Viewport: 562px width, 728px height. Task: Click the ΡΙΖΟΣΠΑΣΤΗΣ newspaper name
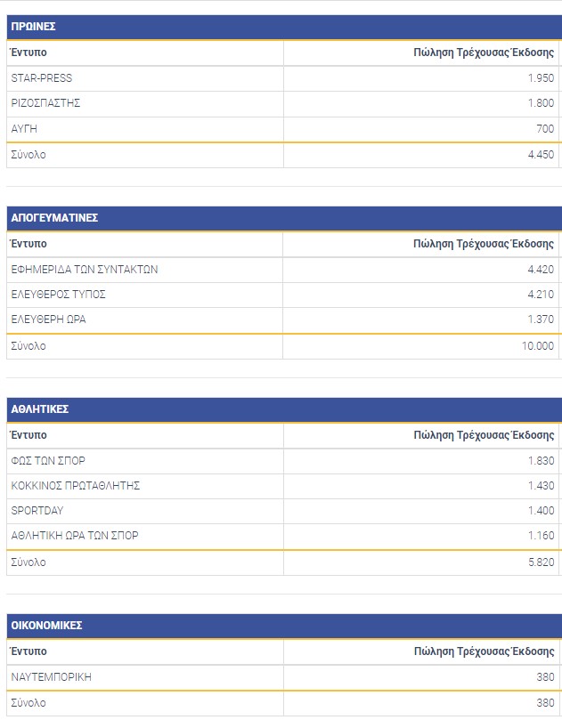click(x=46, y=103)
